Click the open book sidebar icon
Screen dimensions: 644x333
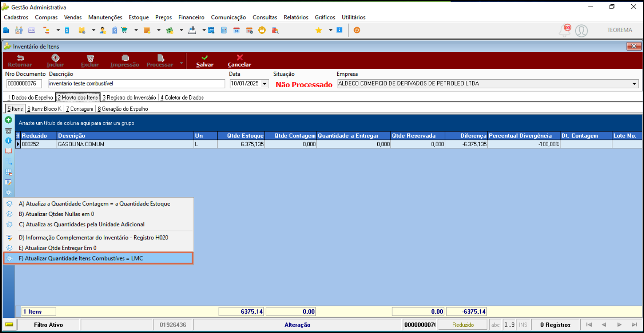coord(8,151)
